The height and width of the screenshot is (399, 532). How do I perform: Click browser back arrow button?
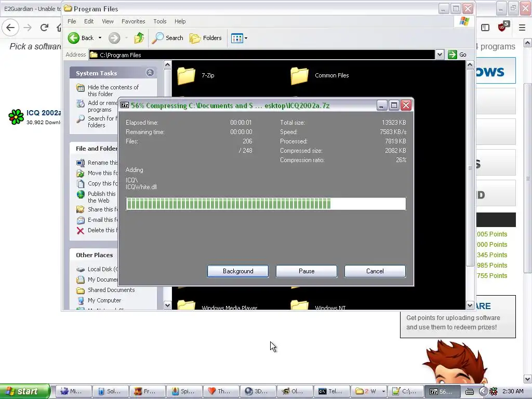pos(10,28)
